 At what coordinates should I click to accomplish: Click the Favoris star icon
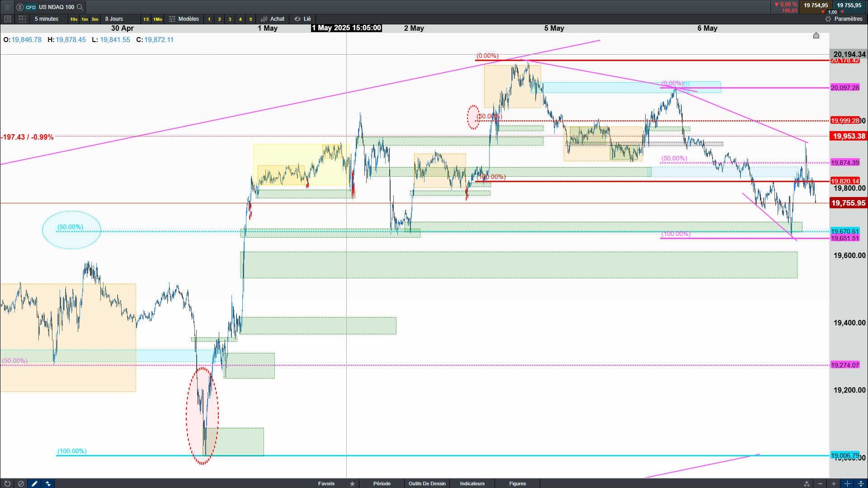pos(352,483)
